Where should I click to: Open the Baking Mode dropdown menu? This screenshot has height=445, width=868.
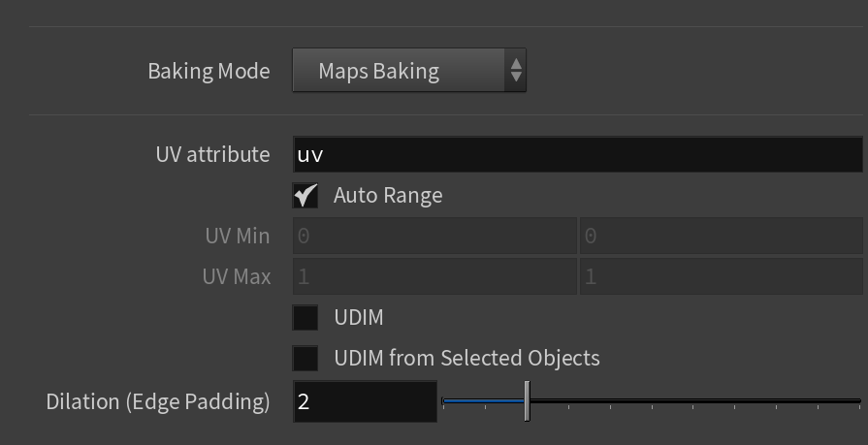409,71
